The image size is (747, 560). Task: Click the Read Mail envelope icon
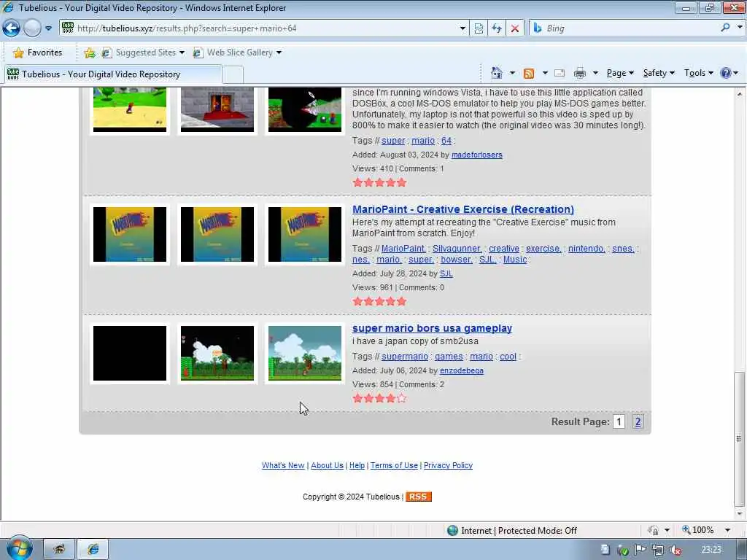(x=560, y=73)
